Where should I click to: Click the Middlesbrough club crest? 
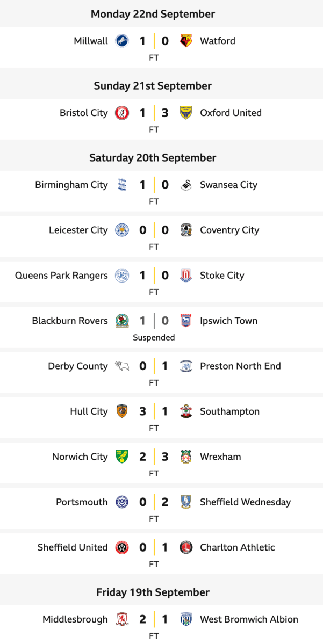tap(122, 620)
